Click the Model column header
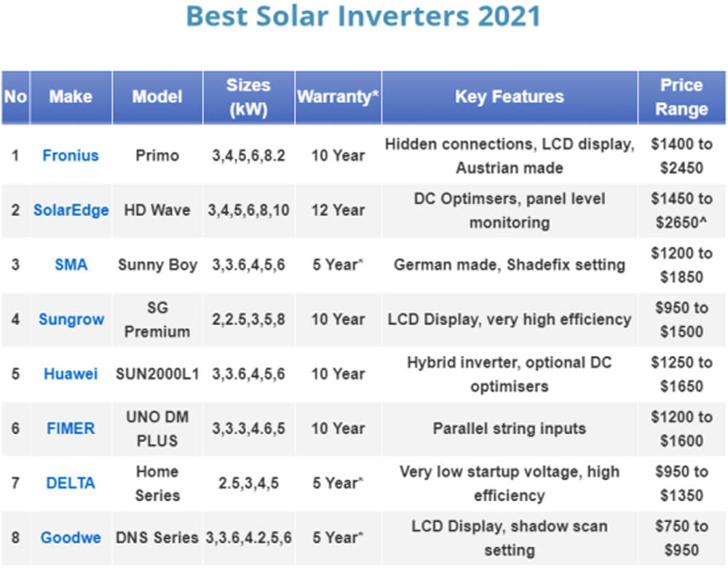728x568 pixels. (x=157, y=98)
